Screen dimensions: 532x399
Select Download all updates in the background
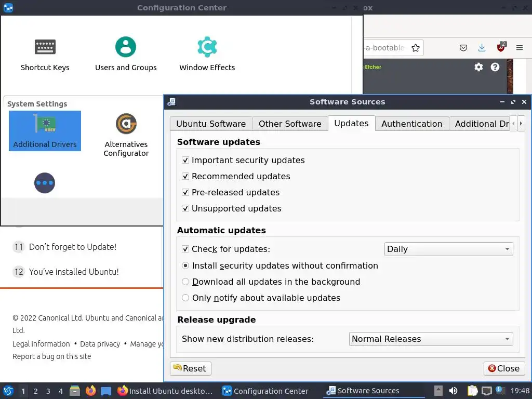185,282
